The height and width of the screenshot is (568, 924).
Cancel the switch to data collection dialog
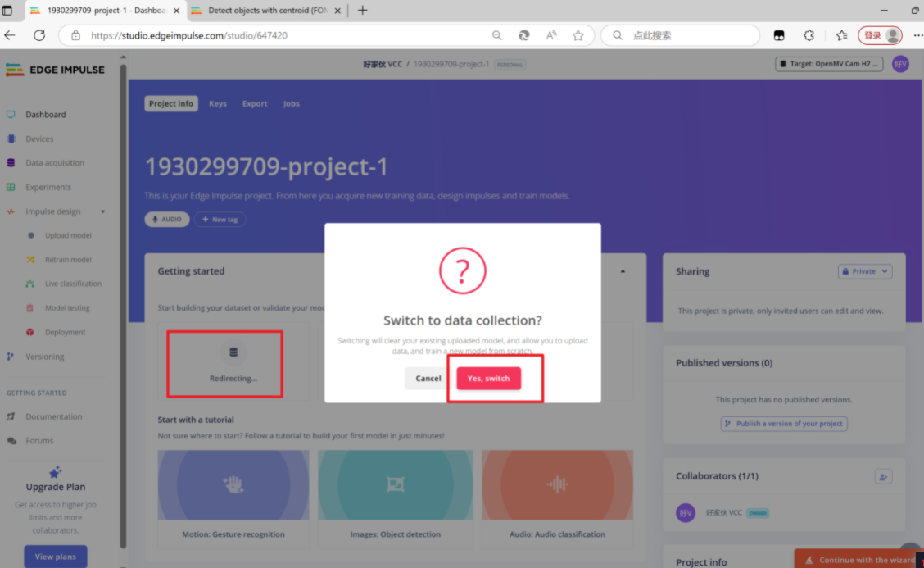click(428, 378)
